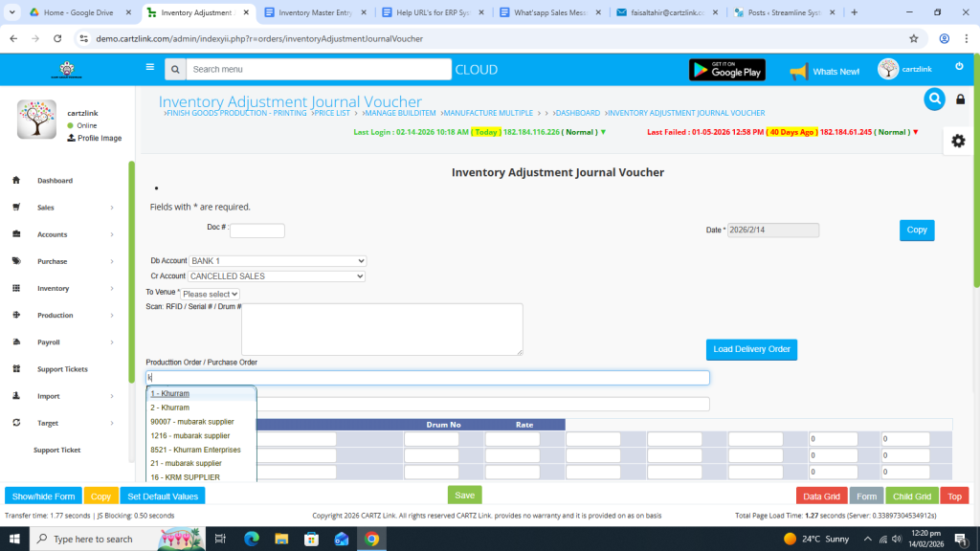Image resolution: width=980 pixels, height=551 pixels.
Task: Click the Doc # input field
Action: (256, 231)
